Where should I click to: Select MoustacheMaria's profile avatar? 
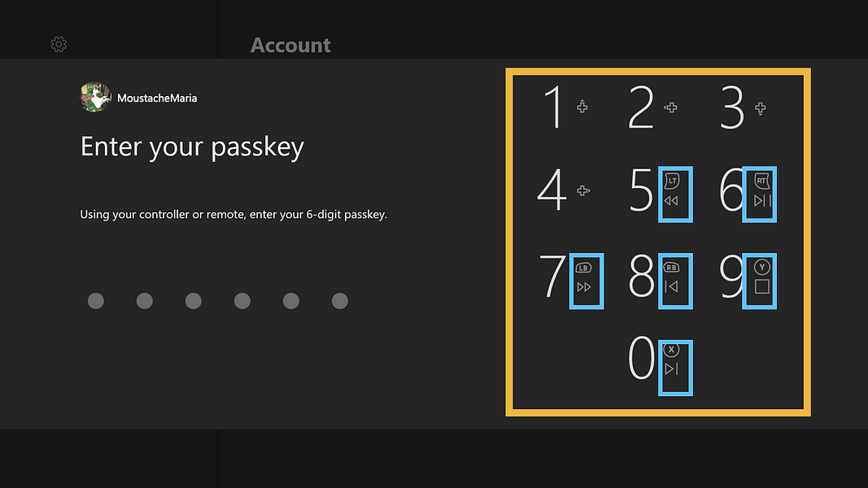click(95, 98)
